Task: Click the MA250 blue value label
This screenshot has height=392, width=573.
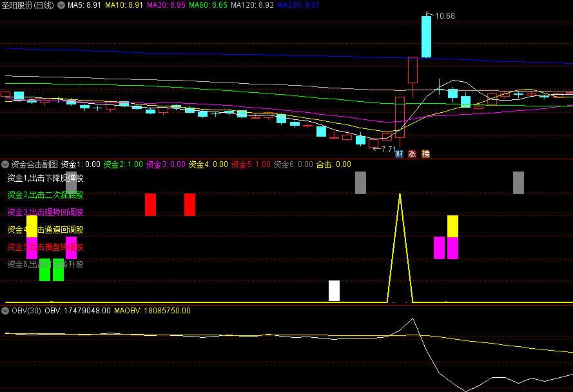Action: [x=298, y=5]
